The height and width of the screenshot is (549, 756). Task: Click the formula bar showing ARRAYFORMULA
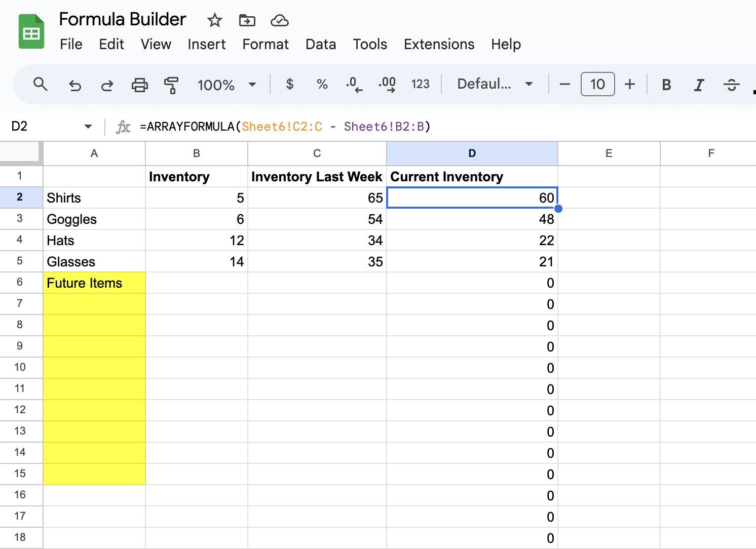(x=284, y=127)
